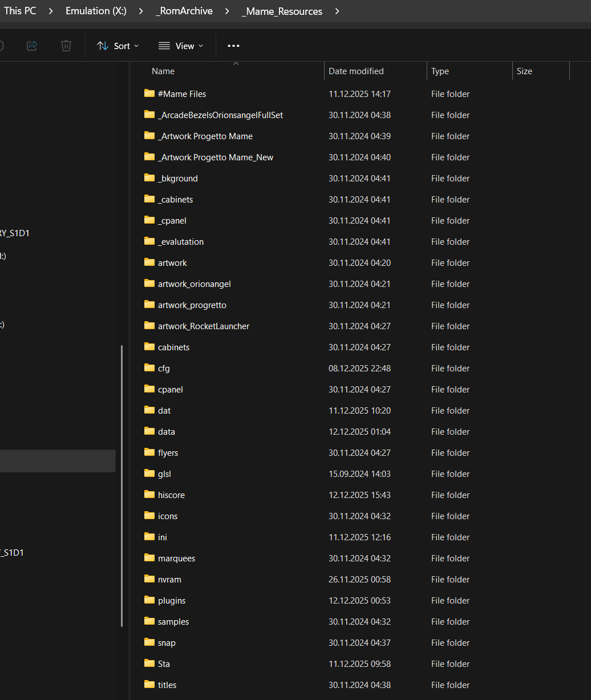This screenshot has height=700, width=591.
Task: Click the folder icon beside snap
Action: click(149, 642)
